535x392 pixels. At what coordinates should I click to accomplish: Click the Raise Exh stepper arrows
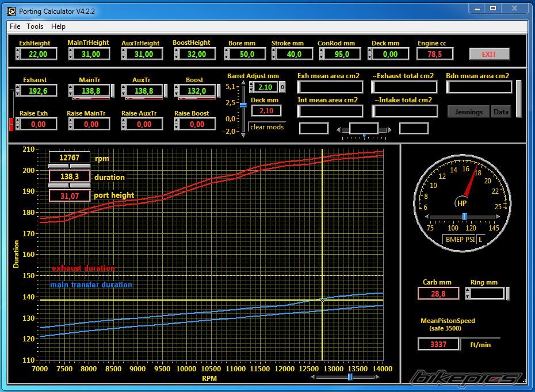pos(18,124)
